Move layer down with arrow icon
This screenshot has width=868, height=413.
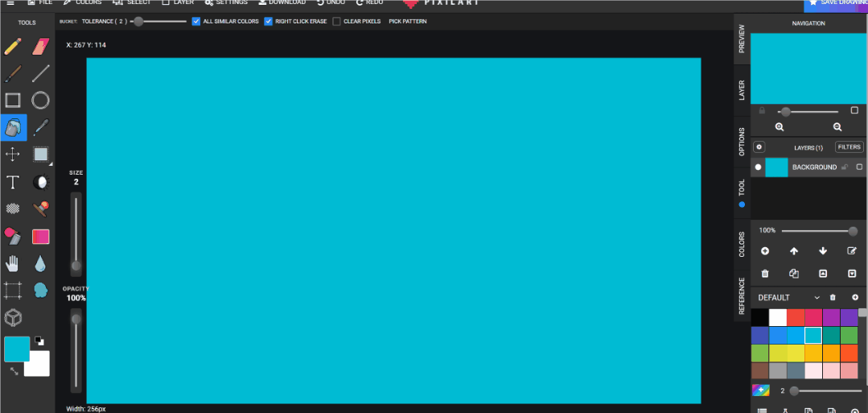pyautogui.click(x=823, y=251)
